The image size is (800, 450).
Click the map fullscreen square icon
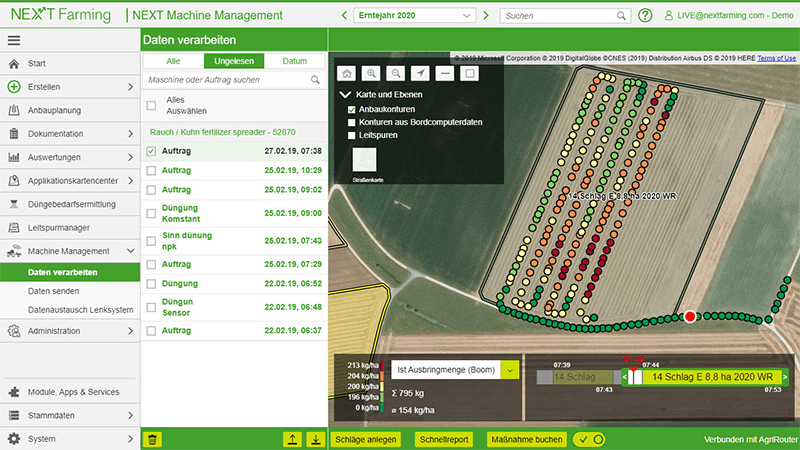[469, 73]
